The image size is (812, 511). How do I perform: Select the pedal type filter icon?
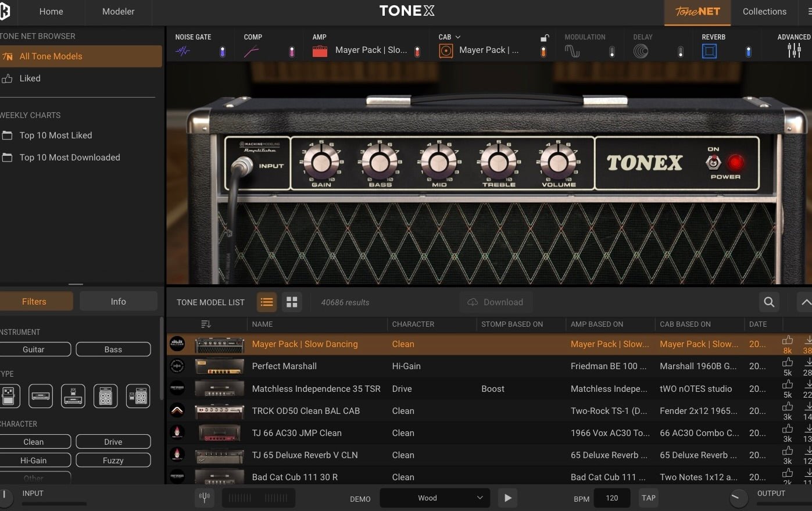[x=9, y=395]
